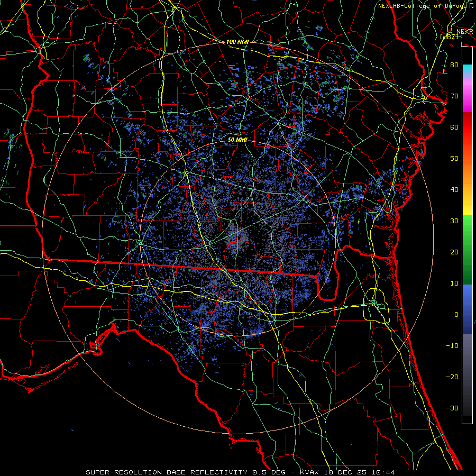Click the 100 NMI range ring label
476x476 pixels.
237,42
